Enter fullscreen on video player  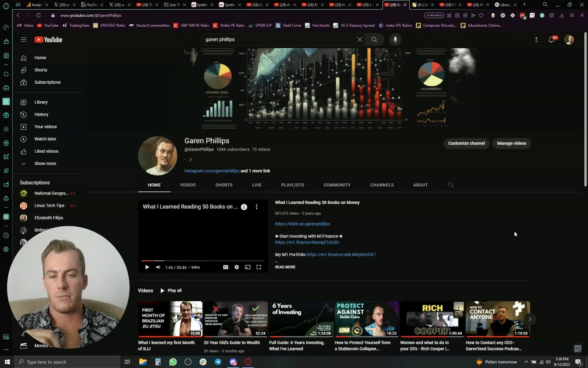(x=259, y=267)
